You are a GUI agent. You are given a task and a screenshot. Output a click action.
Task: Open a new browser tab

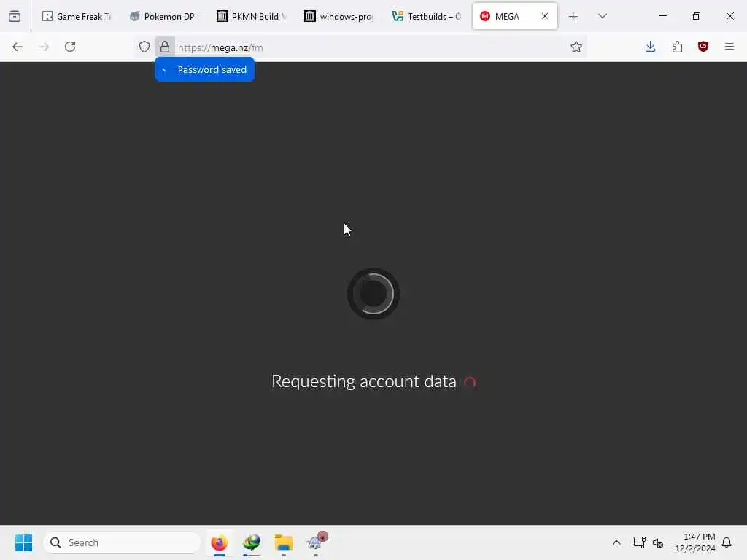coord(573,17)
